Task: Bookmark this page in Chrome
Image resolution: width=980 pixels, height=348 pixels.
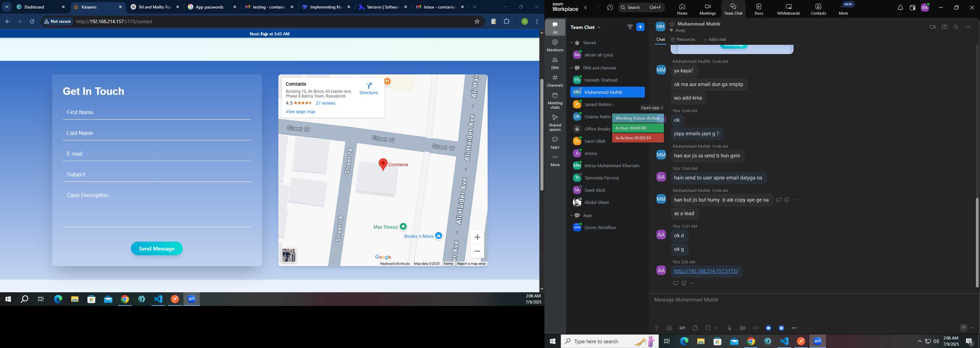Action: (x=477, y=22)
